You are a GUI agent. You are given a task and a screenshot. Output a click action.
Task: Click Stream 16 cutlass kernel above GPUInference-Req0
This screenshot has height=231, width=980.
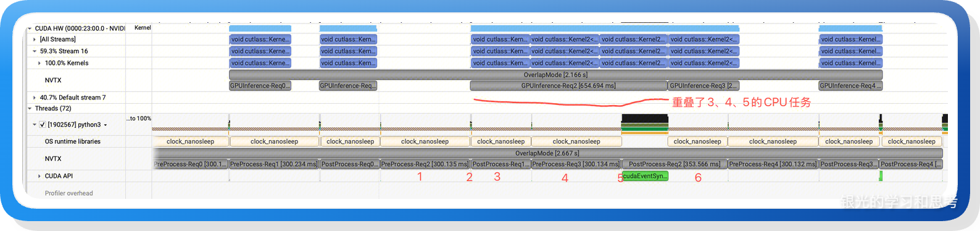pos(260,51)
